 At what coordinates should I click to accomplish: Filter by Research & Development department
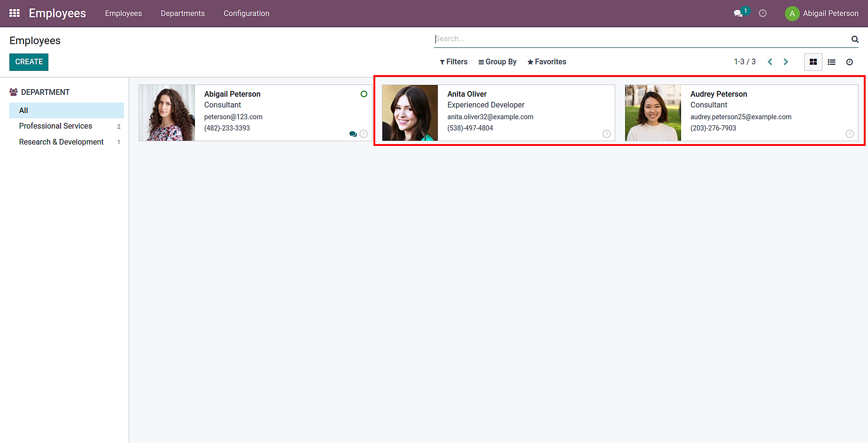tap(67, 142)
